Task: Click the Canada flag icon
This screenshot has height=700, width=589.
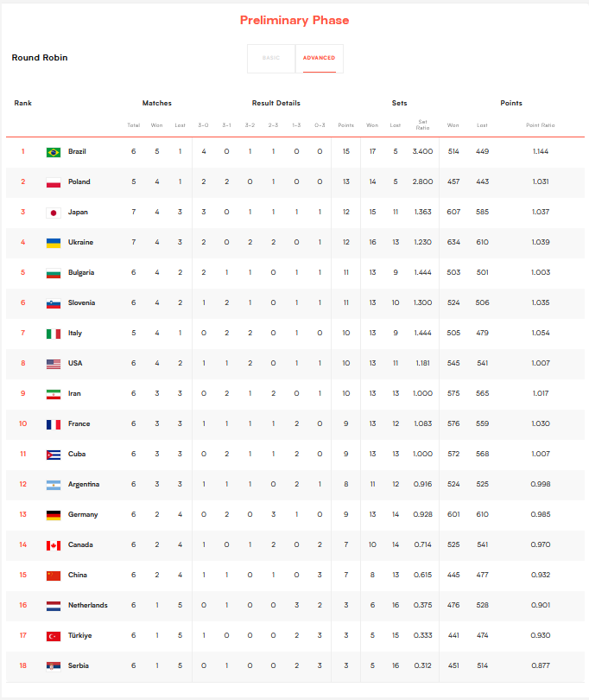Action: 53,545
